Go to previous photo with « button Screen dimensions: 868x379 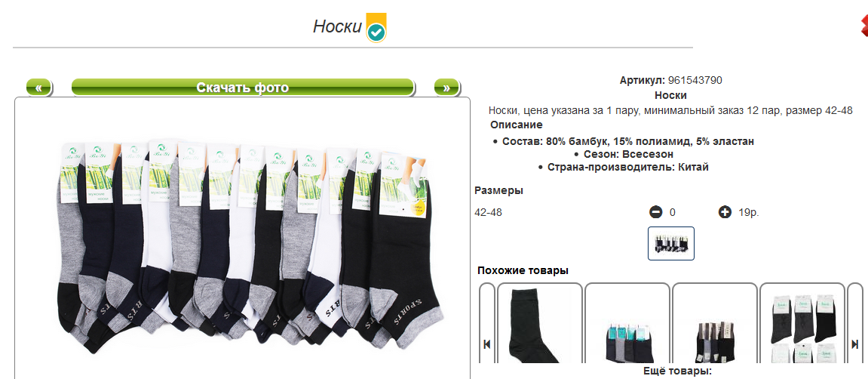click(38, 88)
